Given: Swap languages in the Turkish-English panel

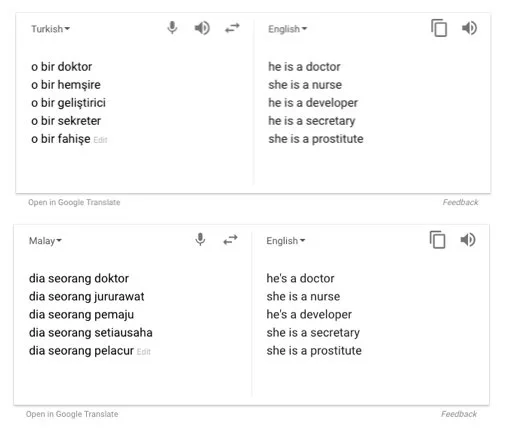Looking at the screenshot, I should pos(232,28).
